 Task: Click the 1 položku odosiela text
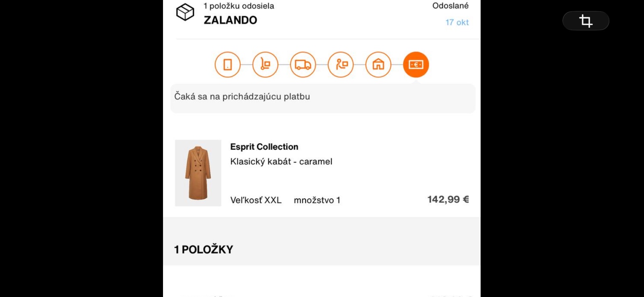tap(239, 6)
